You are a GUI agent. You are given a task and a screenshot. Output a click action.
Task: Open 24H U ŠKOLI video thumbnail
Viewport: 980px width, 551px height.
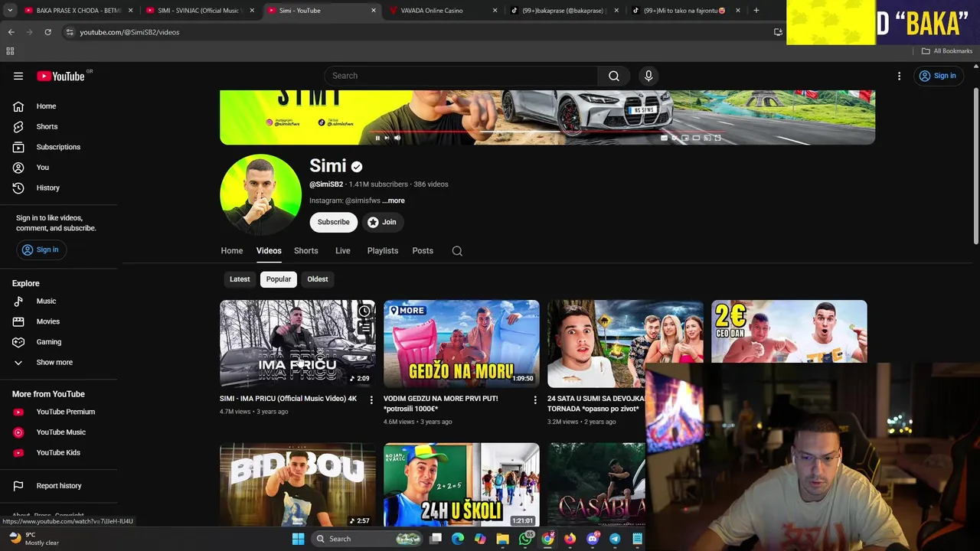tap(462, 485)
